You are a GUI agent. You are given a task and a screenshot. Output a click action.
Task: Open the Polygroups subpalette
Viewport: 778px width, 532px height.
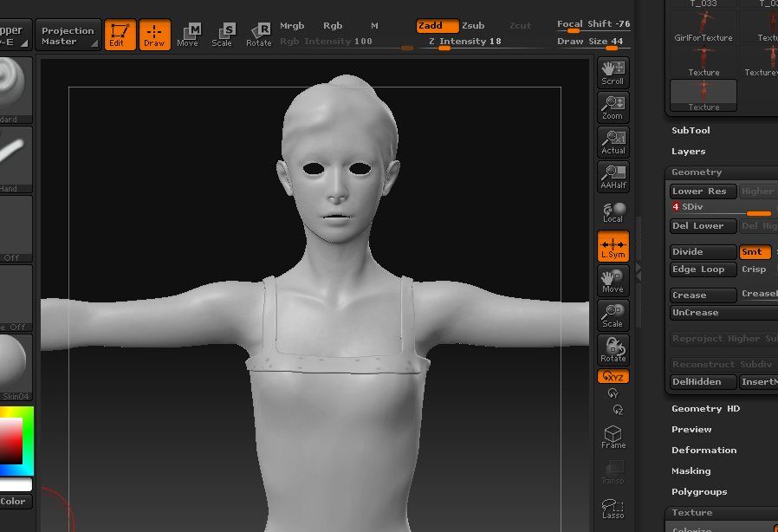(699, 492)
